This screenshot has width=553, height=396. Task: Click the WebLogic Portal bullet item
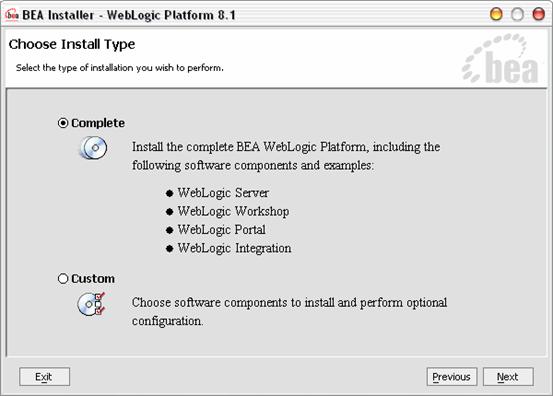[x=216, y=230]
